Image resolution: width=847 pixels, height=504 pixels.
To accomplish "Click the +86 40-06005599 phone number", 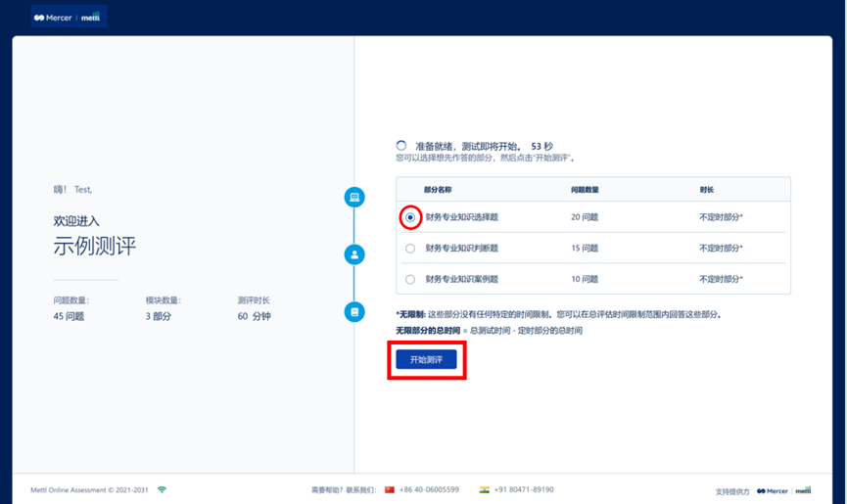I will (430, 489).
